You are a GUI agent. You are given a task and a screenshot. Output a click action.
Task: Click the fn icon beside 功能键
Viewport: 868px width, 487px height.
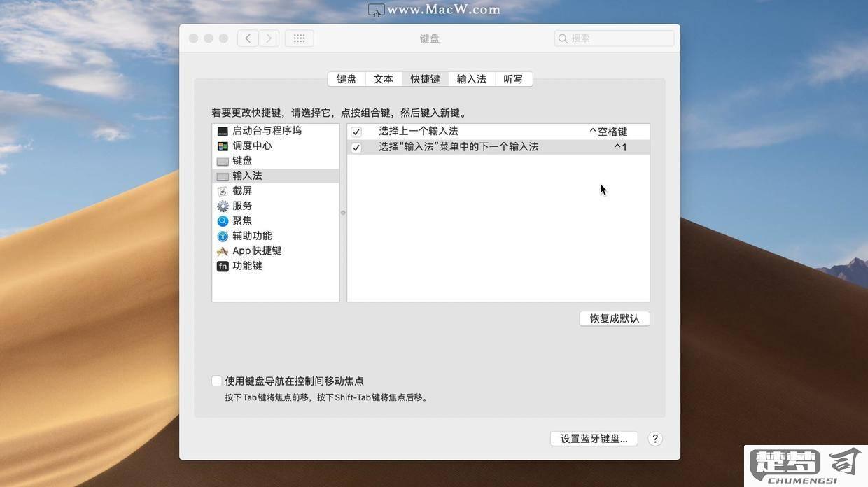click(x=223, y=266)
